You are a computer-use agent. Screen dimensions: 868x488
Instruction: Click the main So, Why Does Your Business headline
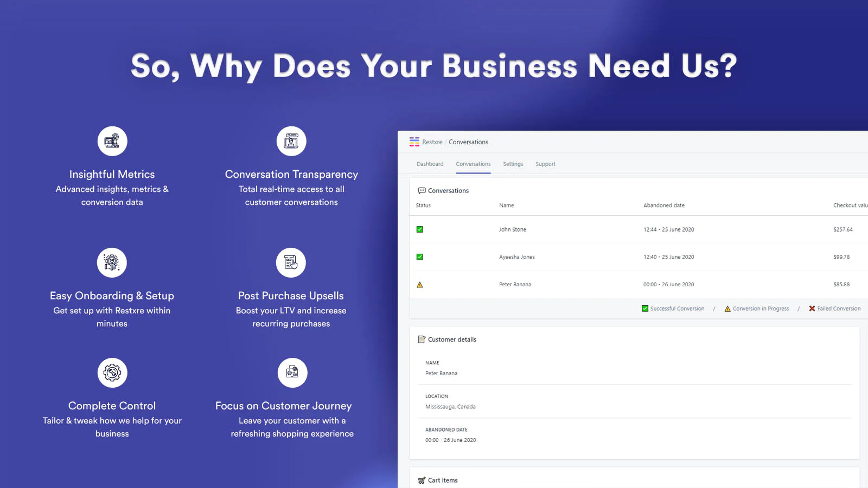[x=434, y=66]
